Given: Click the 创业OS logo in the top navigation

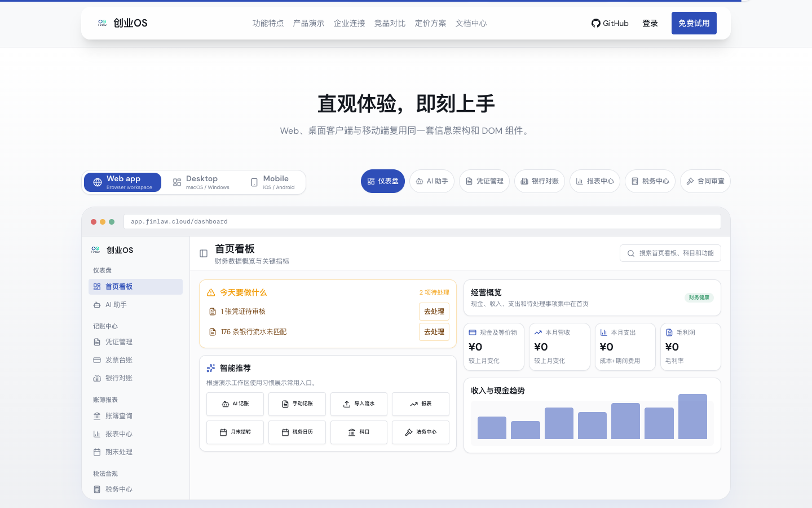Looking at the screenshot, I should pos(122,23).
